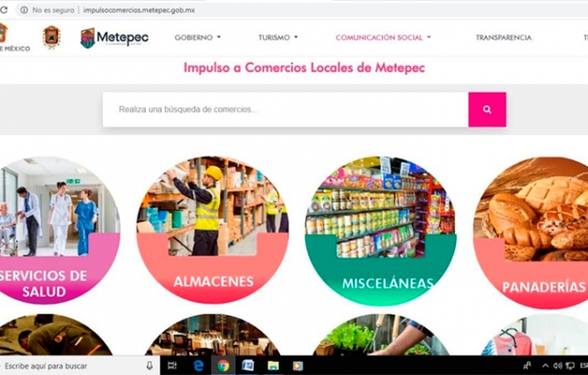Select the Almacenes category circle
Image resolution: width=588 pixels, height=375 pixels.
point(213,230)
